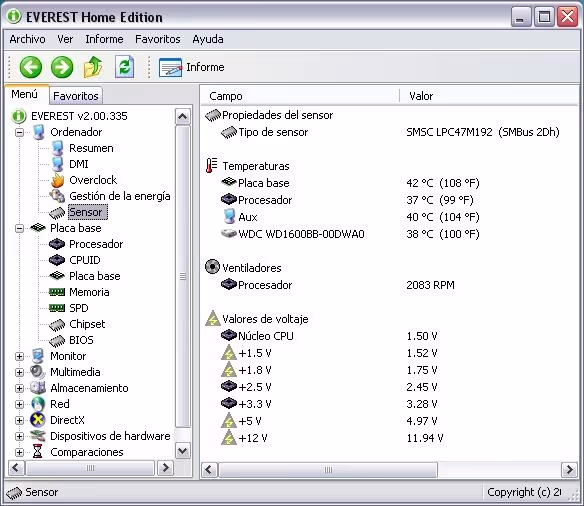Screen dimensions: 584x506
Task: Open the Favoritos menu in menu bar
Action: point(158,39)
